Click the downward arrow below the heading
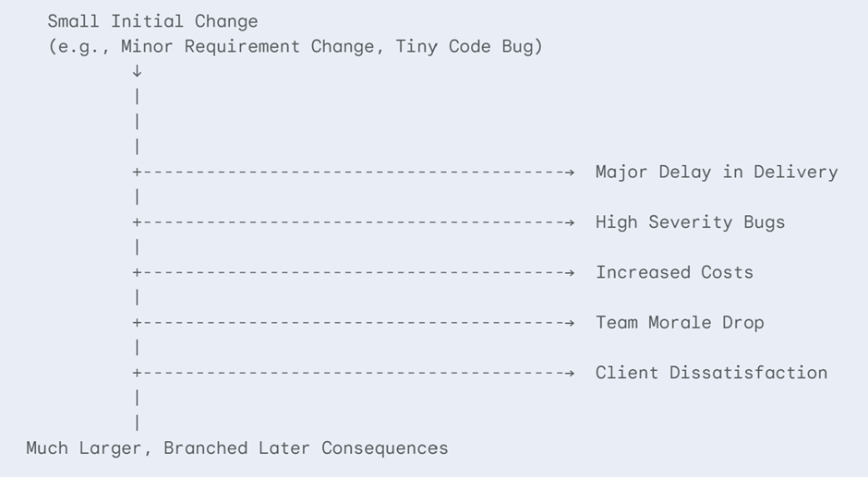Screen dimensions: 868x477 (137, 71)
